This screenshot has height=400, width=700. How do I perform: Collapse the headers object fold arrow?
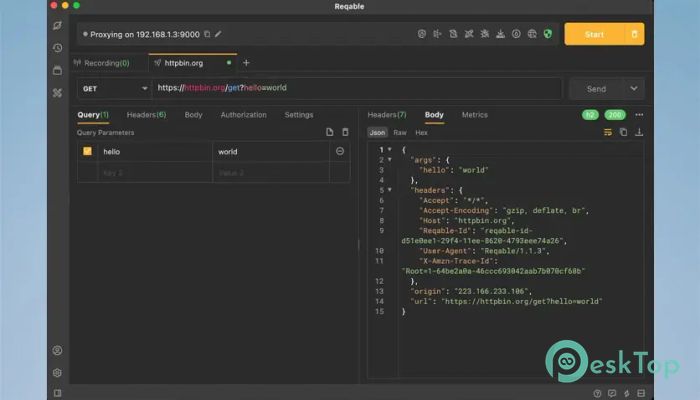(390, 190)
